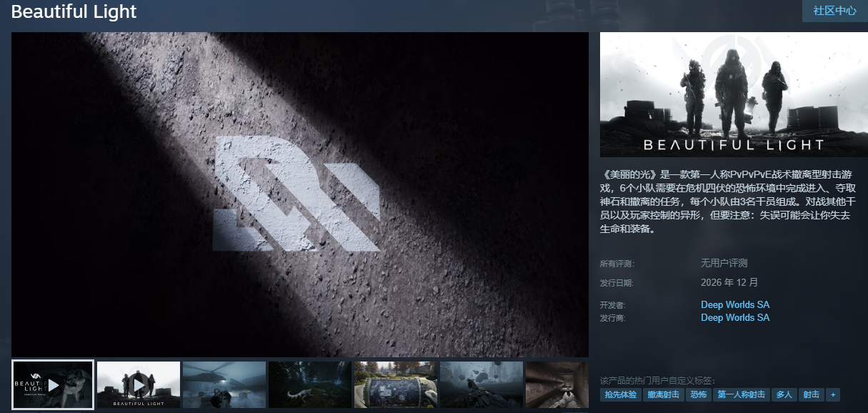Expand tags with the plus button
The width and height of the screenshot is (868, 413).
[833, 394]
